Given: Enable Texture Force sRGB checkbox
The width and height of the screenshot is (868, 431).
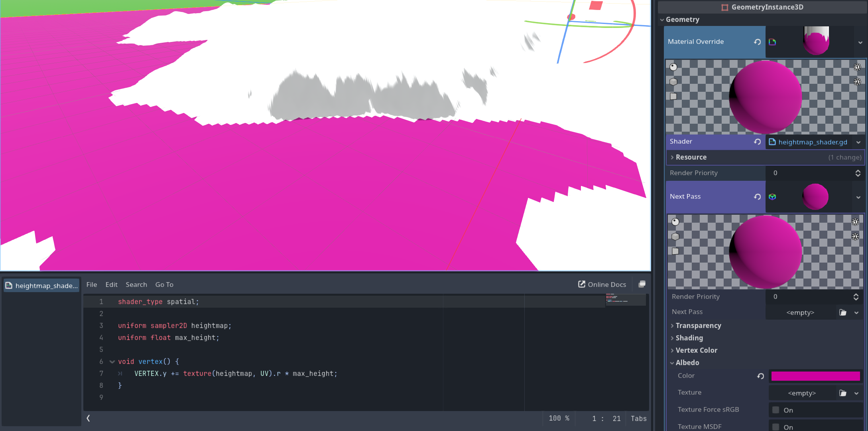Looking at the screenshot, I should (x=776, y=410).
